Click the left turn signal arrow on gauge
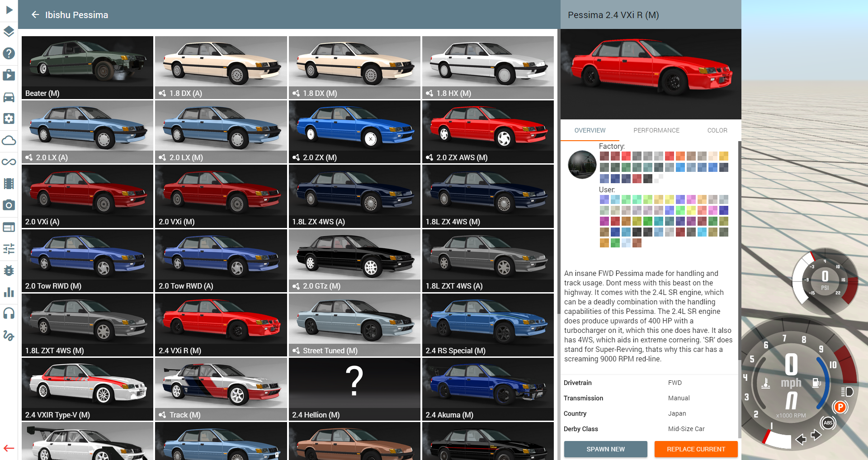This screenshot has width=868, height=460. coord(801,439)
